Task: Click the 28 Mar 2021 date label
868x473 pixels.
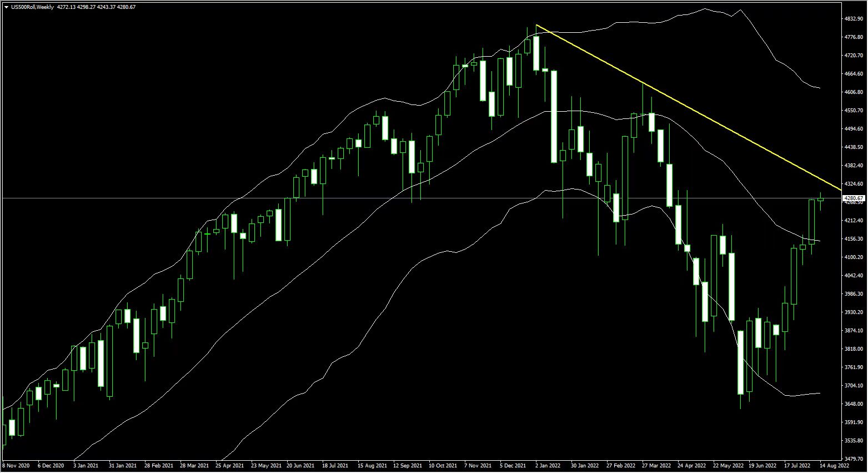Action: tap(194, 466)
